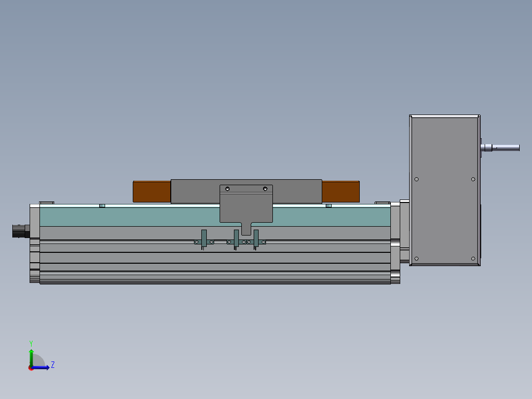Select the small teal tab near the left end

click(x=102, y=206)
